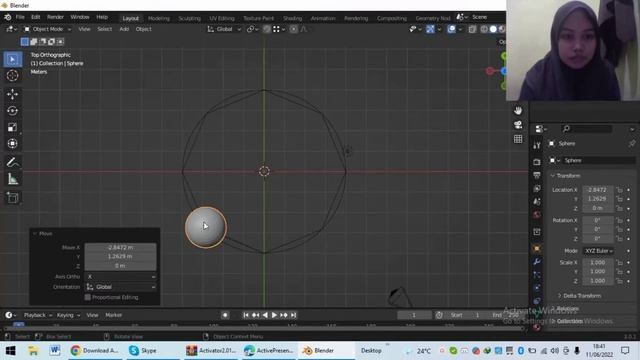Image resolution: width=640 pixels, height=360 pixels.
Task: Select the Scale tool
Action: click(x=13, y=127)
